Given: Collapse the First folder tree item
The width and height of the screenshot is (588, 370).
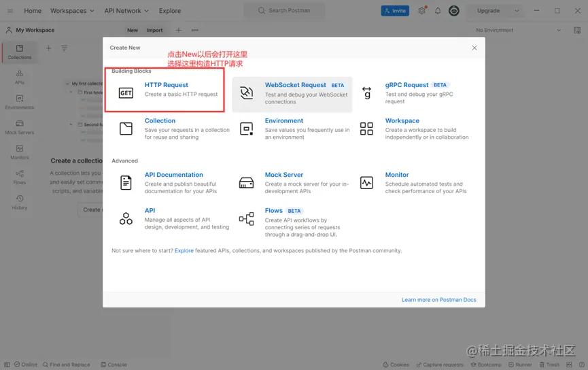Looking at the screenshot, I should (x=71, y=92).
